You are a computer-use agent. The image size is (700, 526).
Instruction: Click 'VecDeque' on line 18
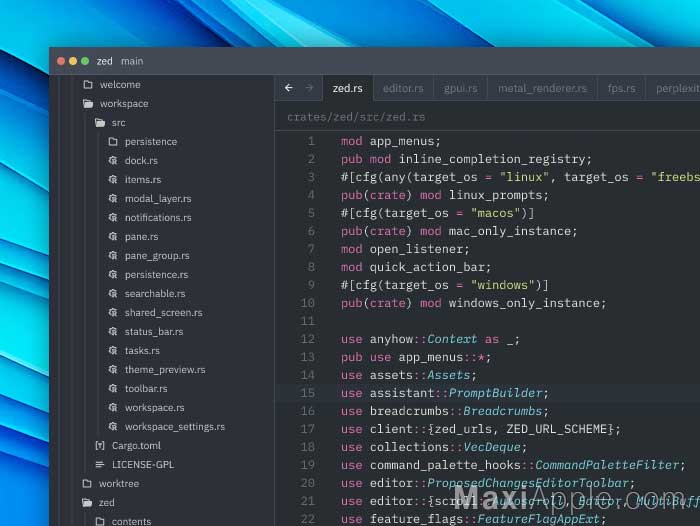pyautogui.click(x=492, y=447)
